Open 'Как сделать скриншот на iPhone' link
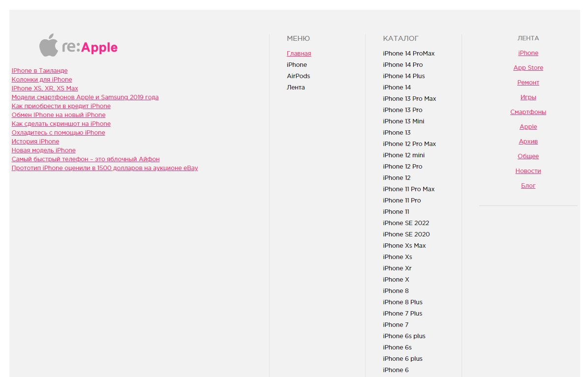Image resolution: width=588 pixels, height=377 pixels. [x=61, y=124]
